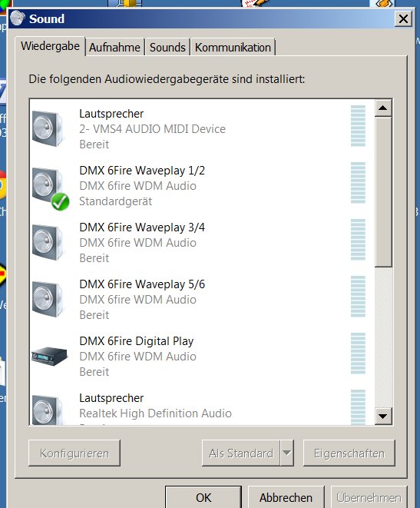
Task: Confirm with the OK button
Action: (203, 497)
